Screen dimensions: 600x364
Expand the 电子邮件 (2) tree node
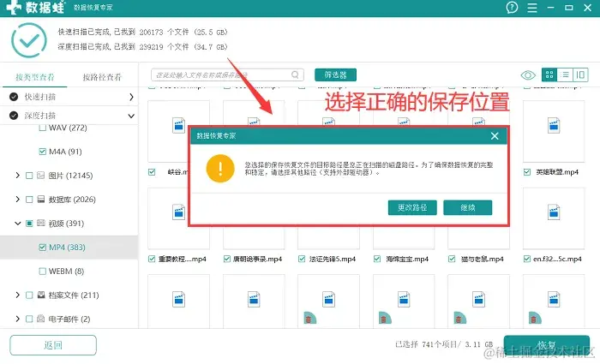point(18,319)
